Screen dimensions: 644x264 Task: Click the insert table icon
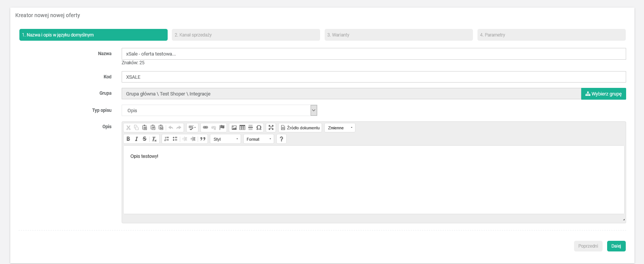click(x=242, y=128)
